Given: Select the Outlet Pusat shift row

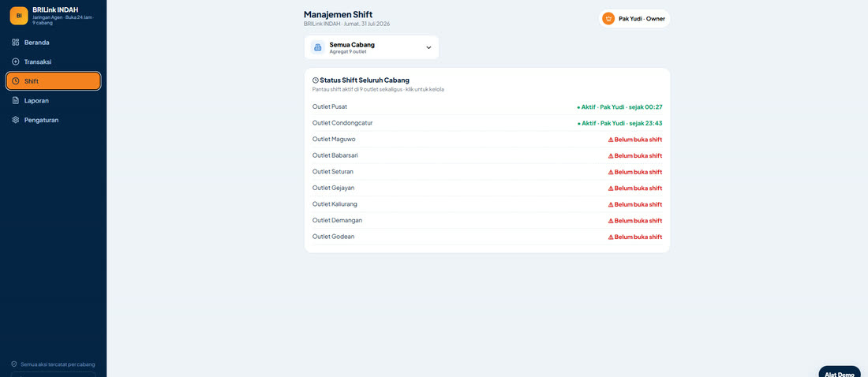Looking at the screenshot, I should 487,106.
